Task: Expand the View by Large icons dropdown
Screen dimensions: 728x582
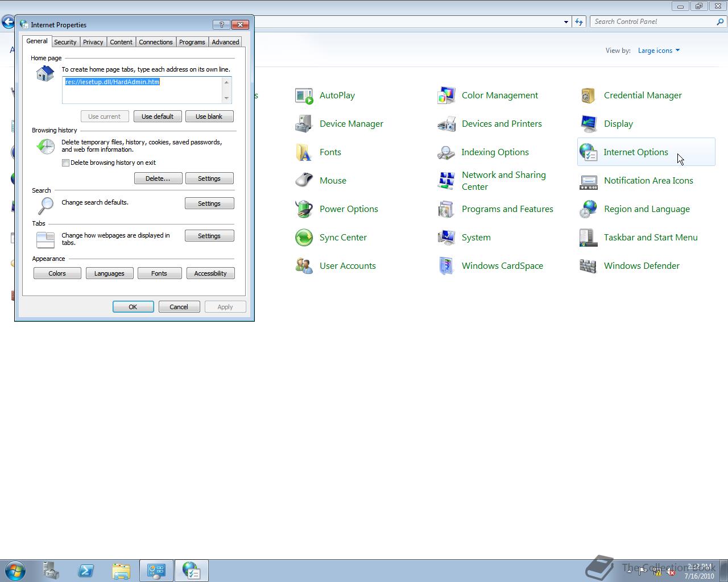Action: coord(659,51)
